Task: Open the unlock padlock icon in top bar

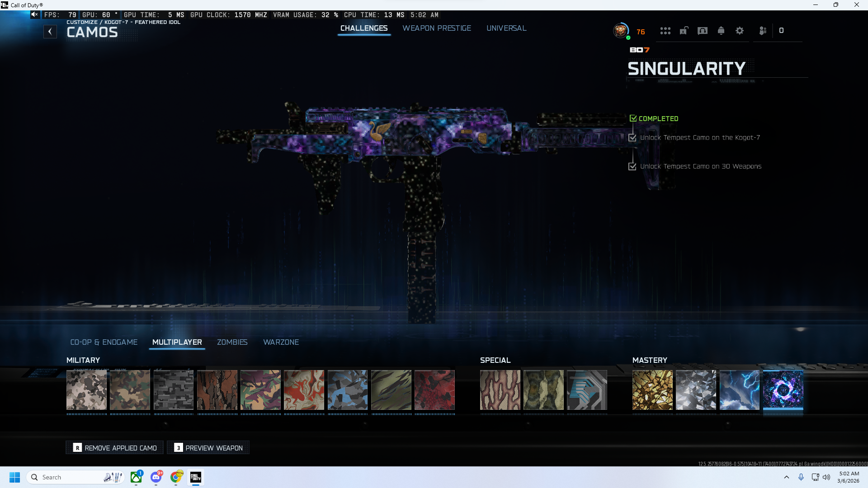Action: [684, 31]
